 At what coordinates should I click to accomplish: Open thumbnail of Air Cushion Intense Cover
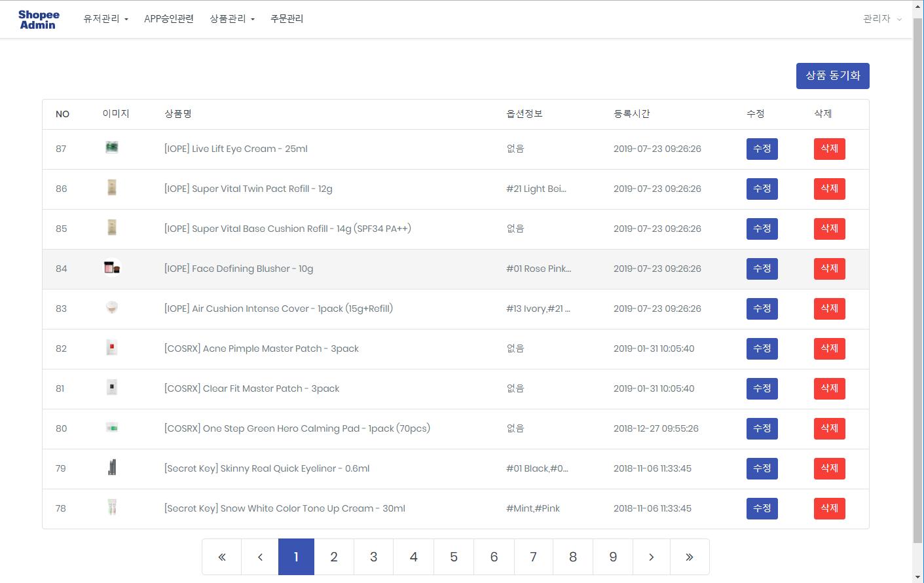point(112,307)
